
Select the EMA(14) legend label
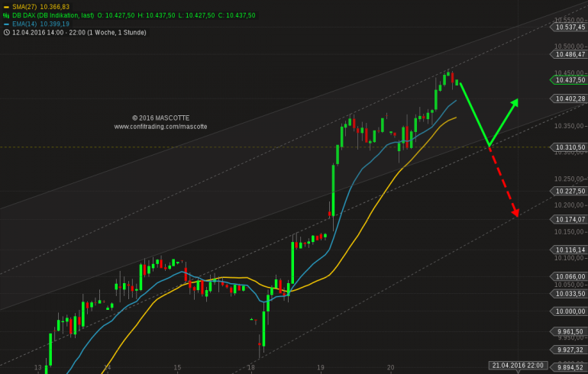point(24,24)
